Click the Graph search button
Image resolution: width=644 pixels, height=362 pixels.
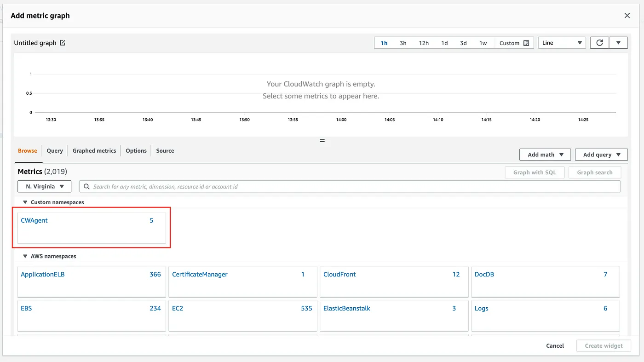click(595, 172)
